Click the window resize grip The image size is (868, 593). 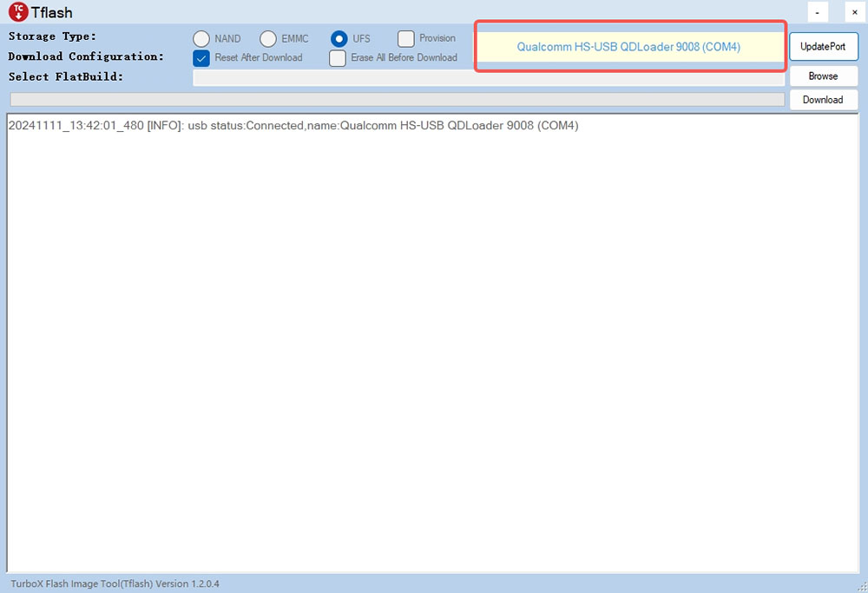863,588
